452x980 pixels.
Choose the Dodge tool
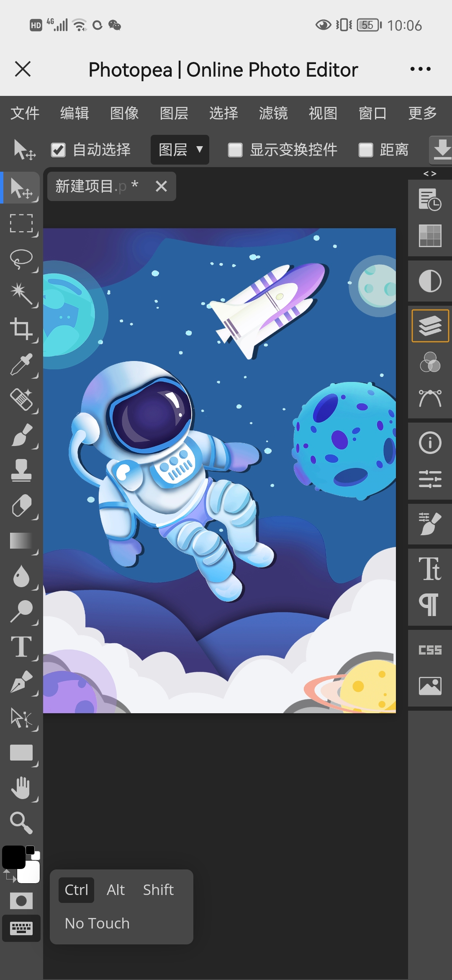[21, 611]
